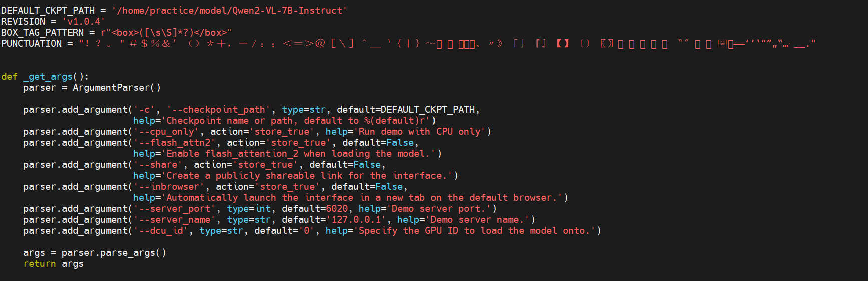Screen dimensions: 868x281
Task: Click the def keyword
Action: [x=9, y=76]
